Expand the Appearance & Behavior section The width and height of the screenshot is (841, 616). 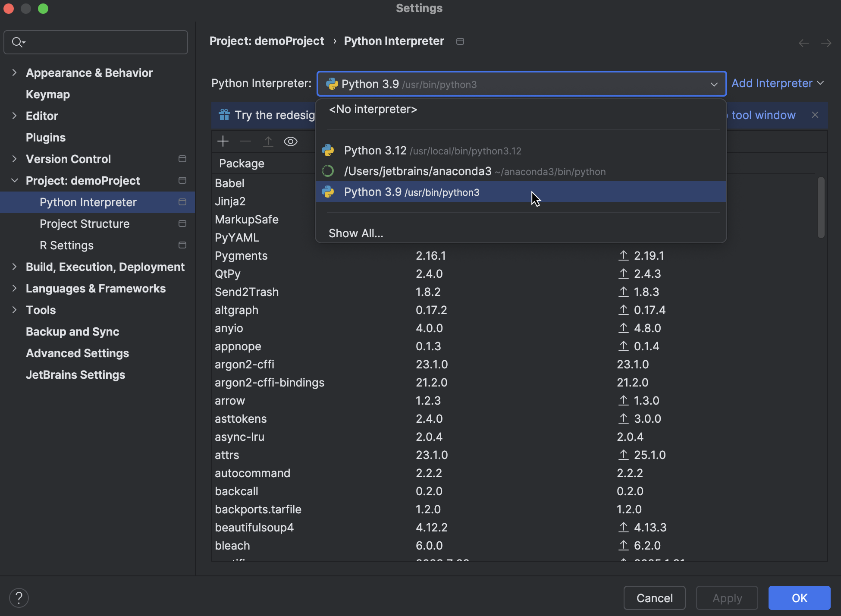click(15, 72)
